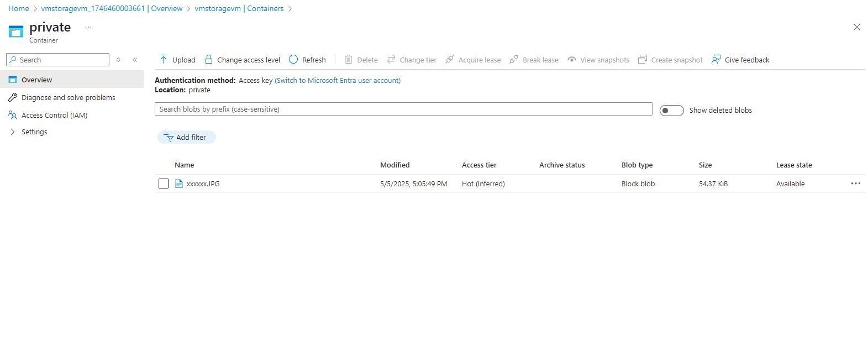
Task: Select Overview in sidebar
Action: pos(72,80)
